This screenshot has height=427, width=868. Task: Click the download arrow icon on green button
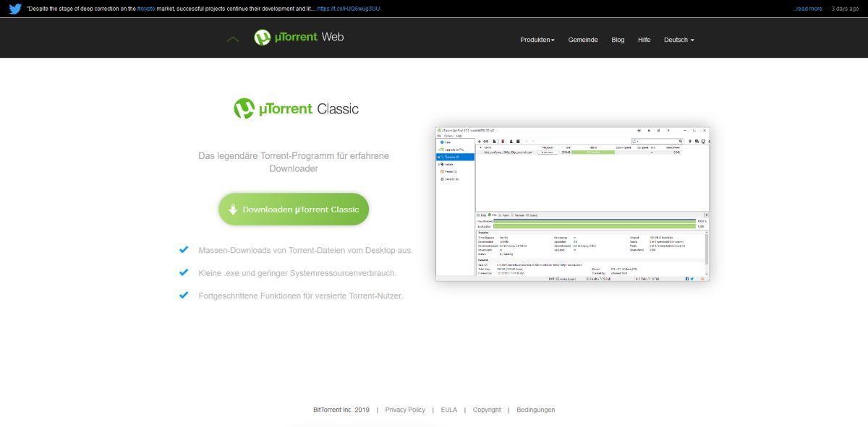(x=233, y=210)
